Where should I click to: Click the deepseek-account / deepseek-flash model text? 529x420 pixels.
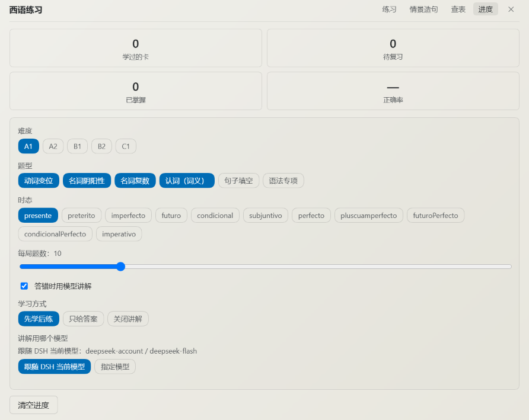[141, 351]
